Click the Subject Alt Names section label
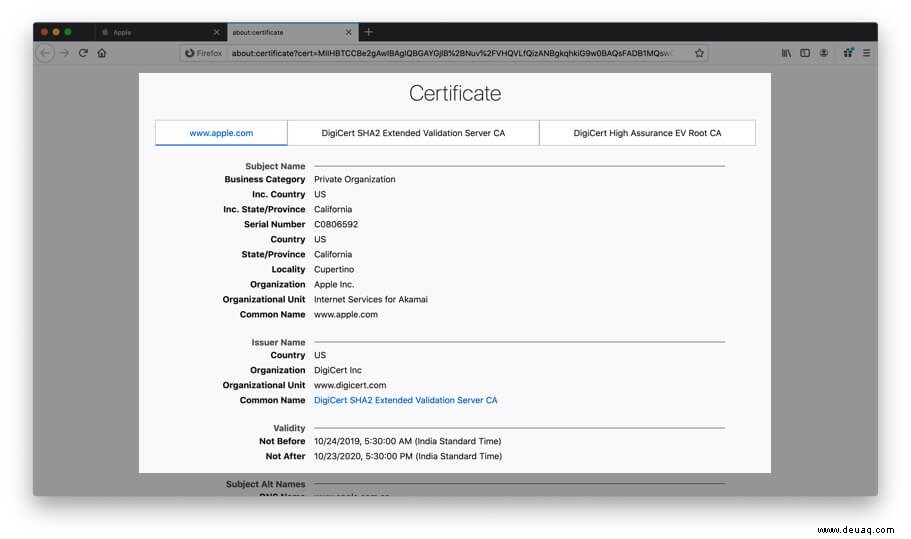The height and width of the screenshot is (539, 911). tap(265, 484)
